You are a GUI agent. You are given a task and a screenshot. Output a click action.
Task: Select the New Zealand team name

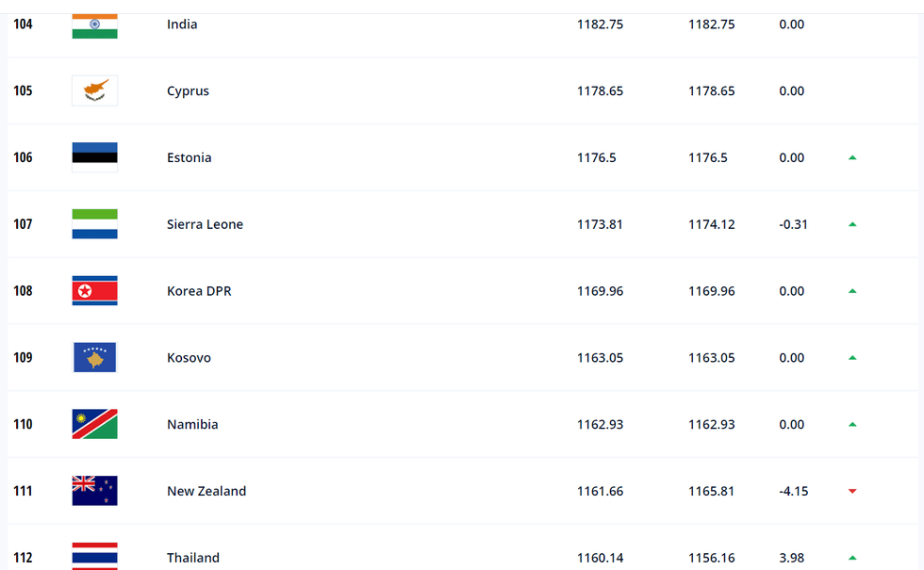pos(206,491)
